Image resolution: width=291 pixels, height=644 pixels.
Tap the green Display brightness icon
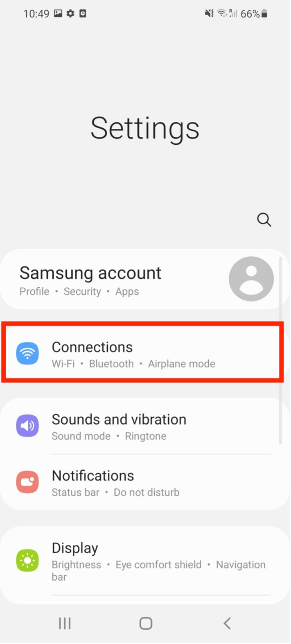click(x=27, y=560)
